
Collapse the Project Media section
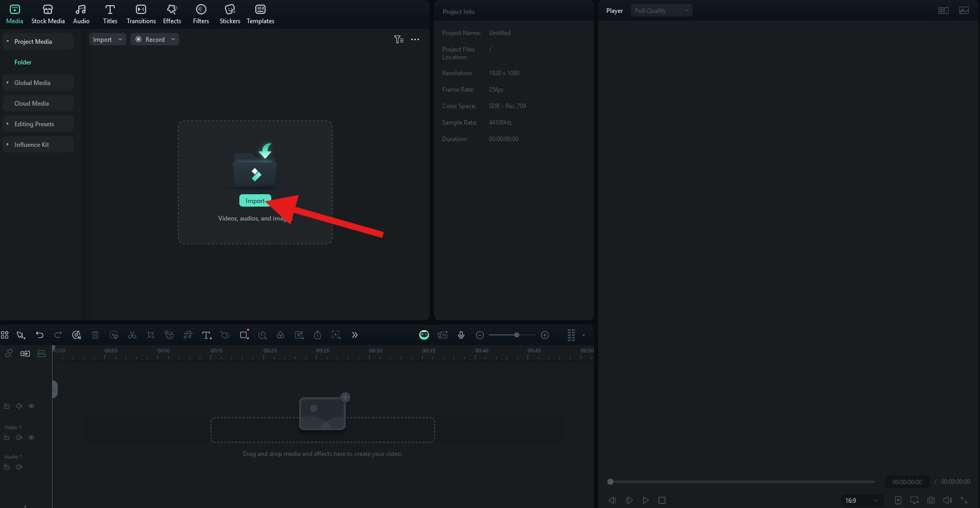click(x=38, y=41)
